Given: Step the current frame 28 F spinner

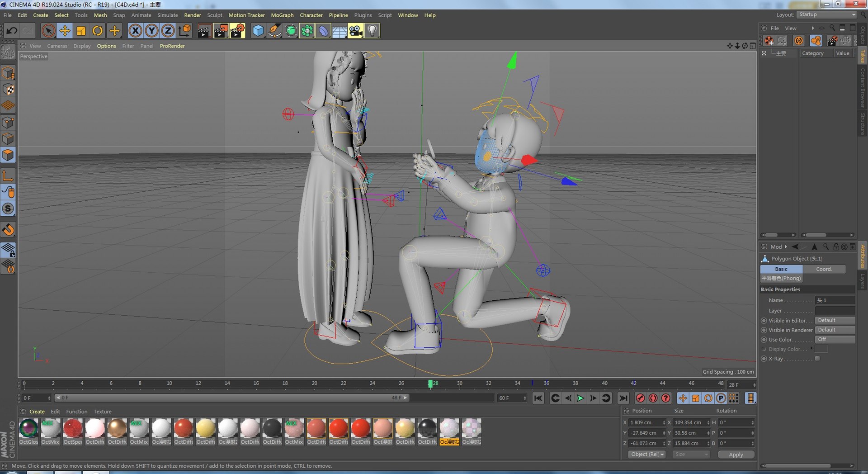Looking at the screenshot, I should point(754,385).
